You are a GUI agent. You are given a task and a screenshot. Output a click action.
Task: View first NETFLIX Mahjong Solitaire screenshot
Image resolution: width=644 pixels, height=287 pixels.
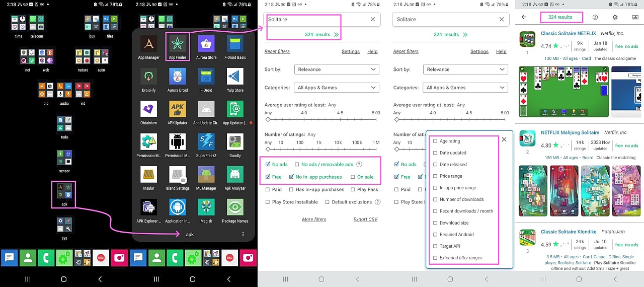coord(533,191)
